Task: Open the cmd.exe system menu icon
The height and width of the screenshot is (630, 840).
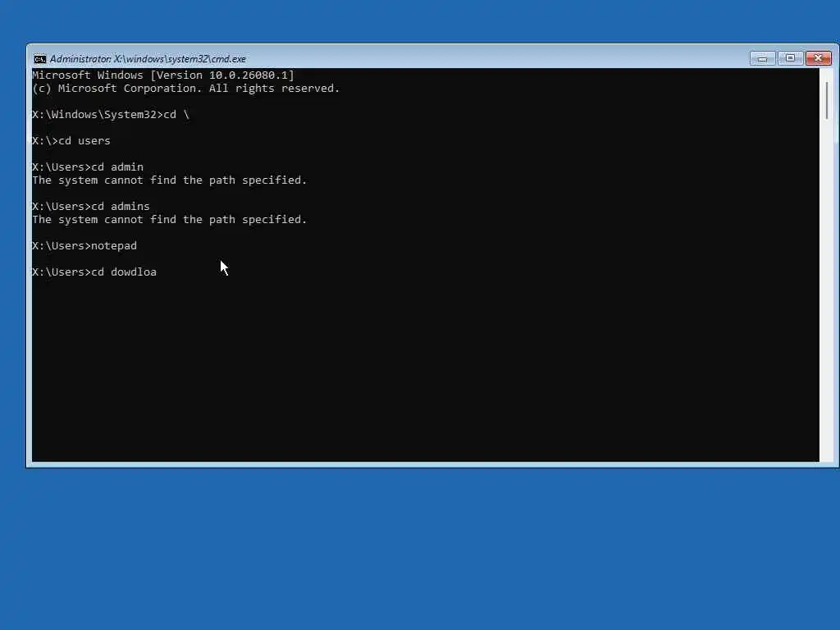Action: pos(40,59)
